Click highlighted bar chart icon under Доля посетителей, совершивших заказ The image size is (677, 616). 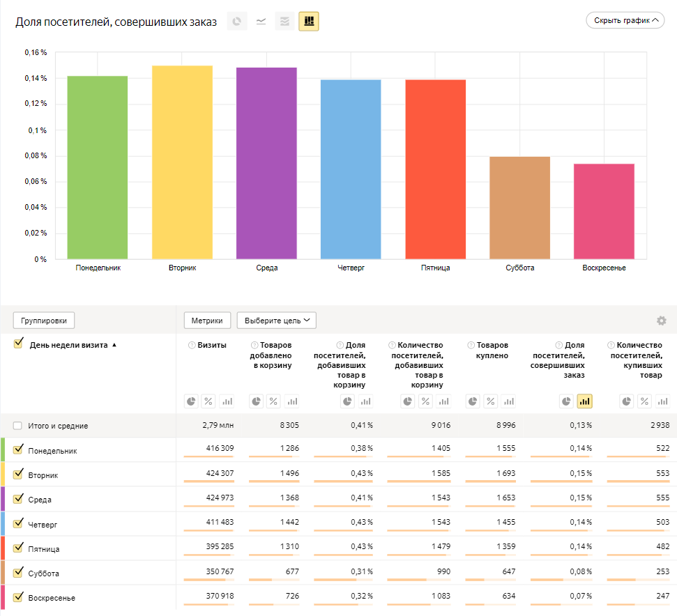point(584,401)
